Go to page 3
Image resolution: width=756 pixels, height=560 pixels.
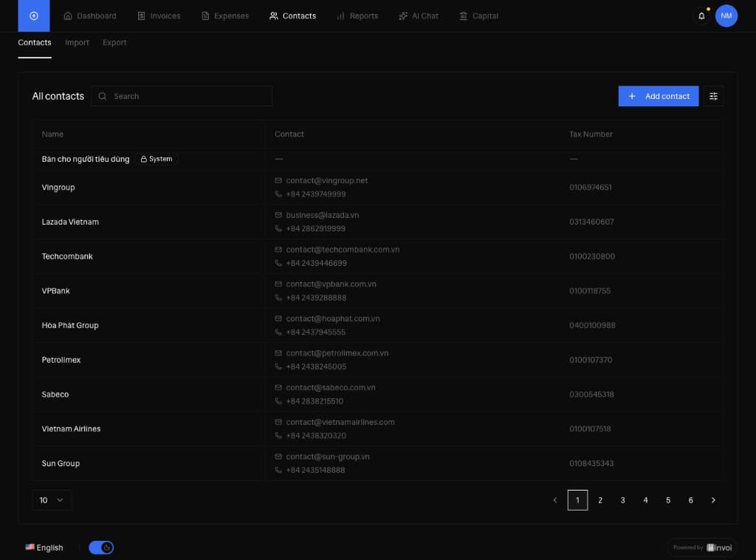[x=623, y=500]
